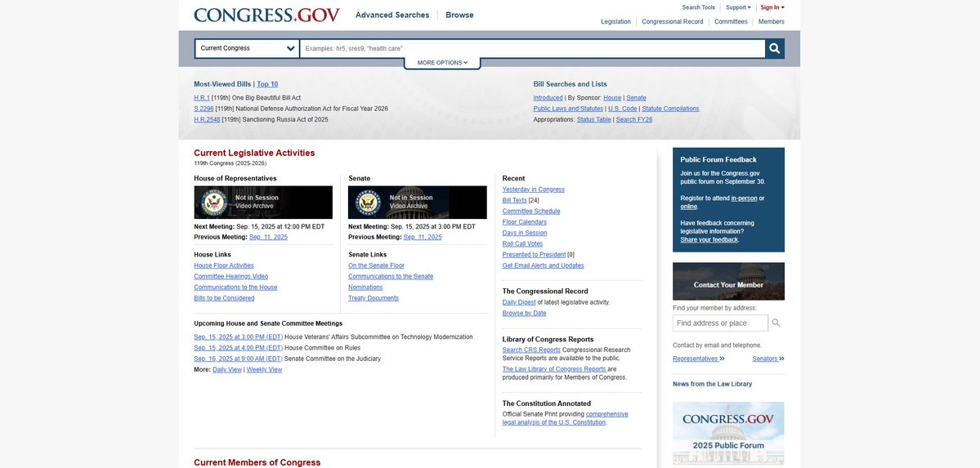980x468 pixels.
Task: Open the Support dropdown menu
Action: coord(738,7)
